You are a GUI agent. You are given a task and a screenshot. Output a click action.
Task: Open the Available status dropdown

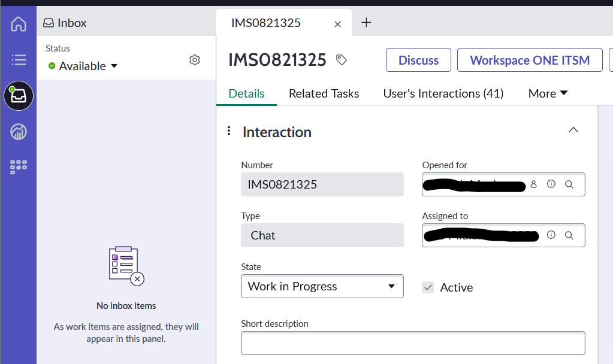pyautogui.click(x=83, y=66)
